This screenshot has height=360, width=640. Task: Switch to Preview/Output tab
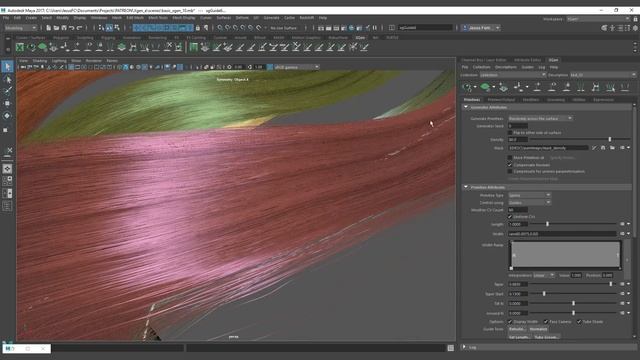(501, 100)
